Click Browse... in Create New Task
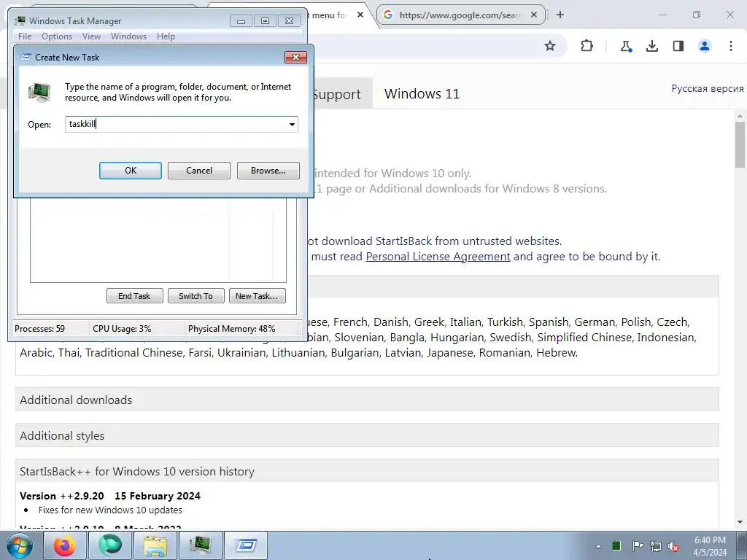Image resolution: width=747 pixels, height=560 pixels. pos(268,171)
